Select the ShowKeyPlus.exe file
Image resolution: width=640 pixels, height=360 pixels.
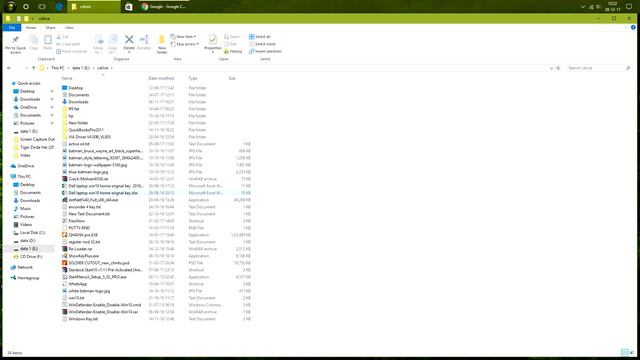[83, 256]
